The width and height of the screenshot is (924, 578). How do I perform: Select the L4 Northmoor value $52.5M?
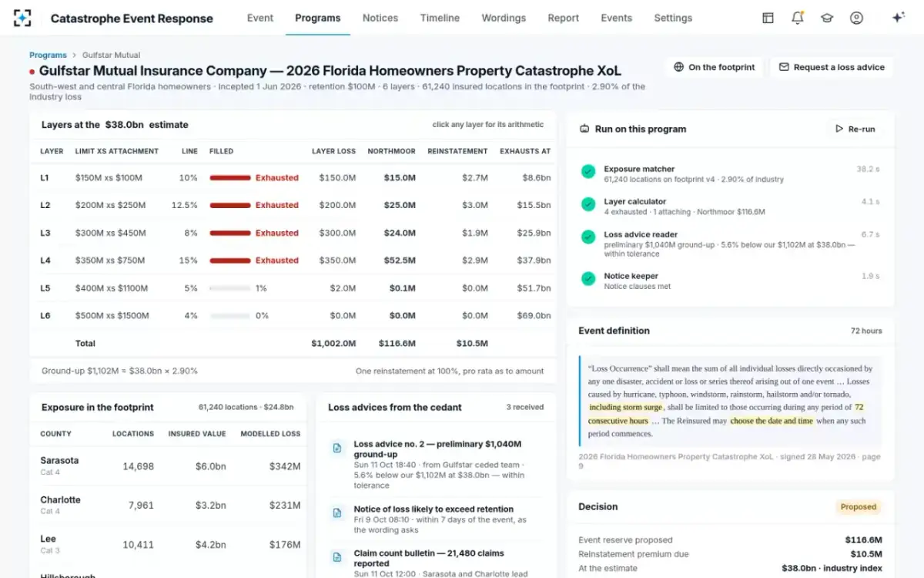(402, 260)
